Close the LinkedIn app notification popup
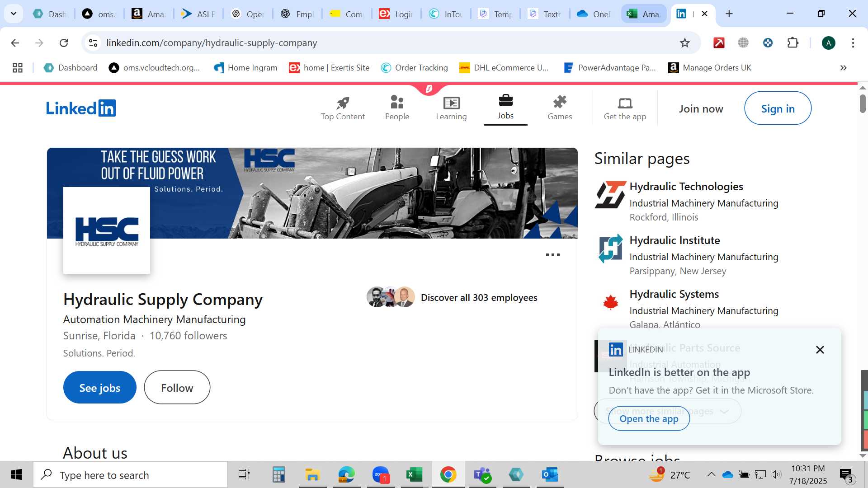 820,350
